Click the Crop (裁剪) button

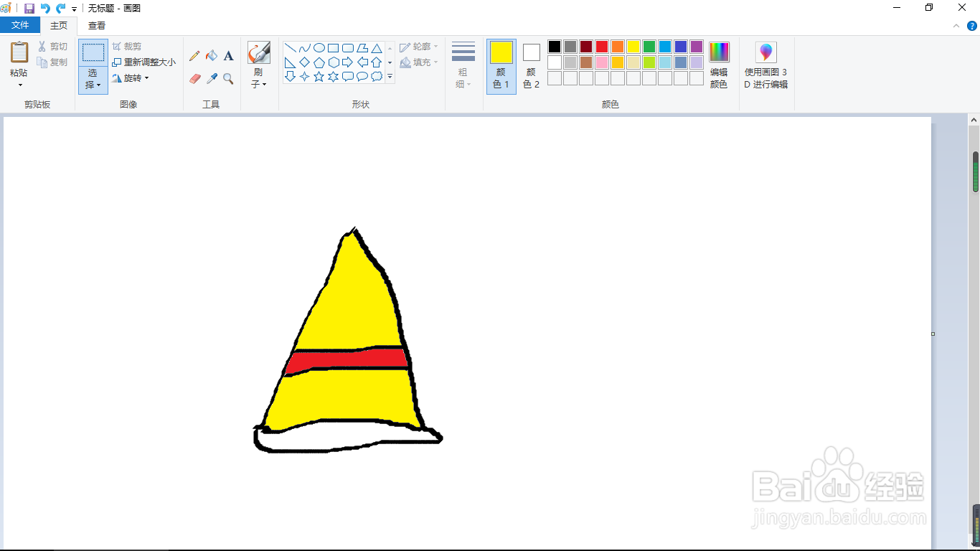click(x=127, y=47)
